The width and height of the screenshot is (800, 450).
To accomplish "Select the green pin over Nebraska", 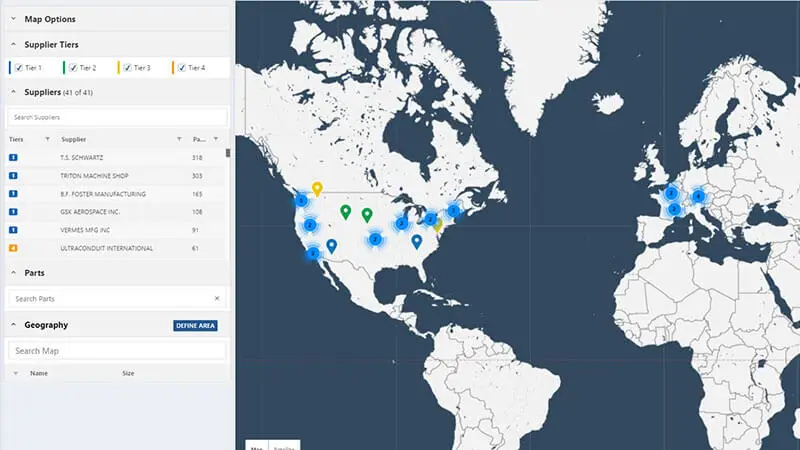I will click(367, 215).
